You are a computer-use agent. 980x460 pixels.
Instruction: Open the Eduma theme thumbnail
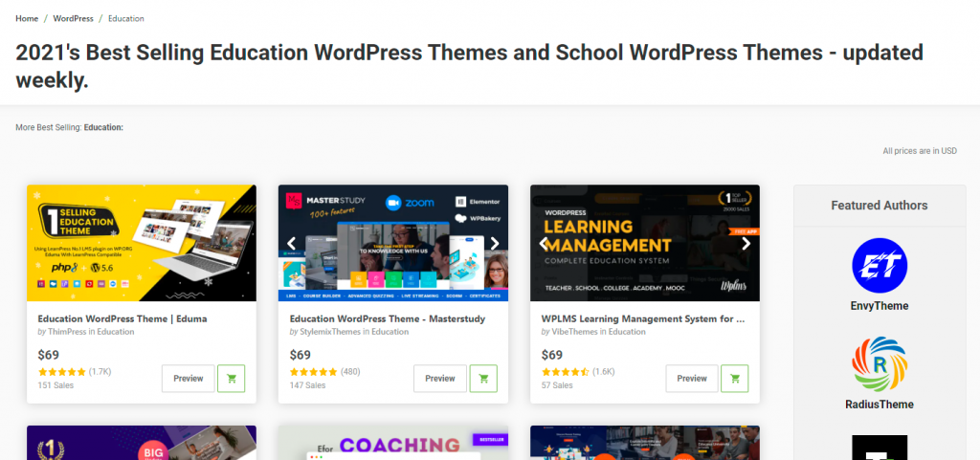(x=142, y=243)
